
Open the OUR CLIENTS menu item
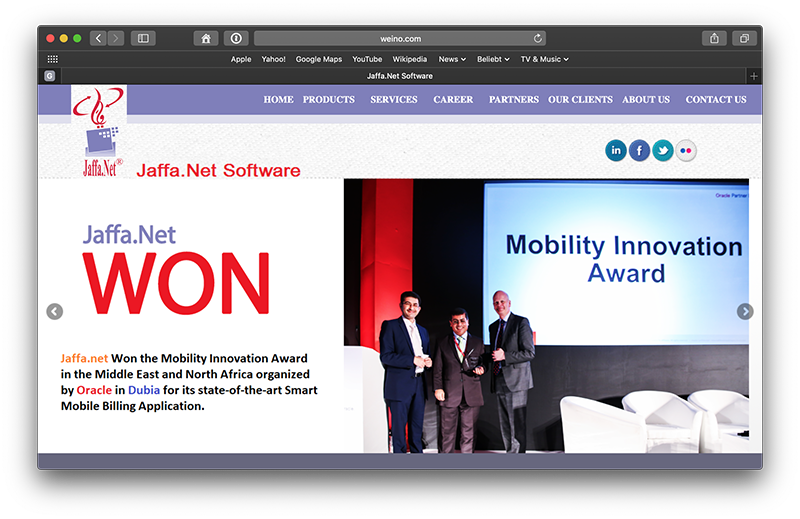(580, 100)
